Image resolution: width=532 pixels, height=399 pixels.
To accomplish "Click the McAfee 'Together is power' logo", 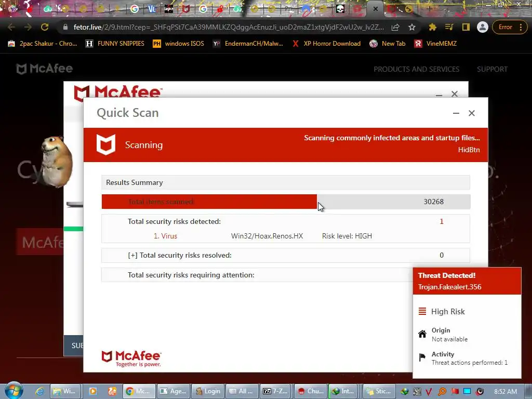I will coord(131,359).
